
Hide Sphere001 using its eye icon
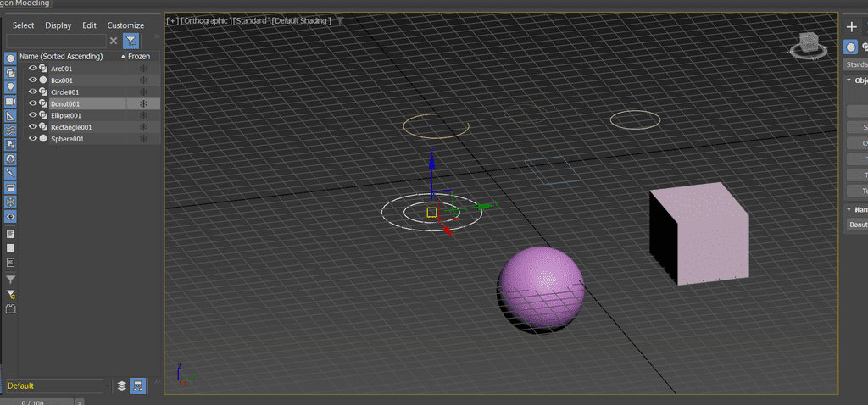pos(33,139)
